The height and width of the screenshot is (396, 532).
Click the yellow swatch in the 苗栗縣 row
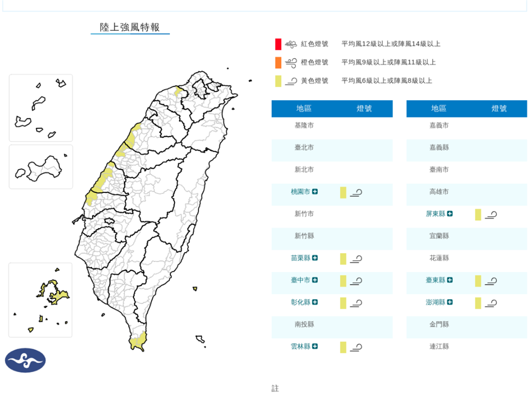(x=343, y=259)
